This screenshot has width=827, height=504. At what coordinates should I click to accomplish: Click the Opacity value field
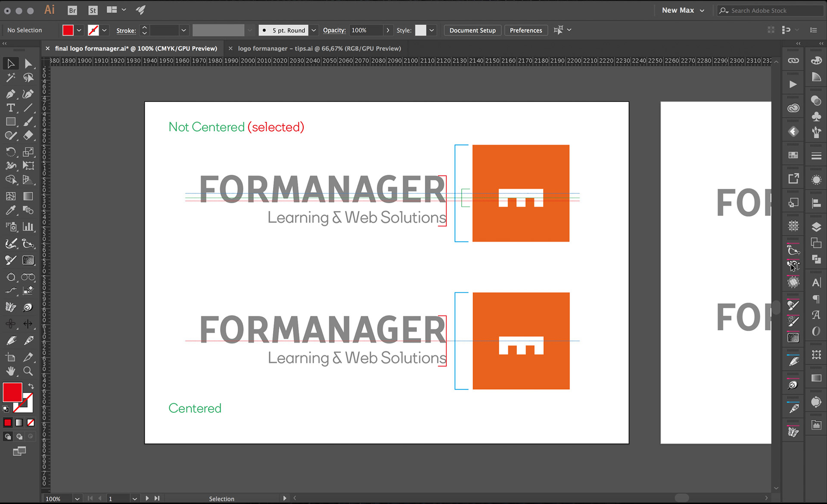click(x=366, y=30)
